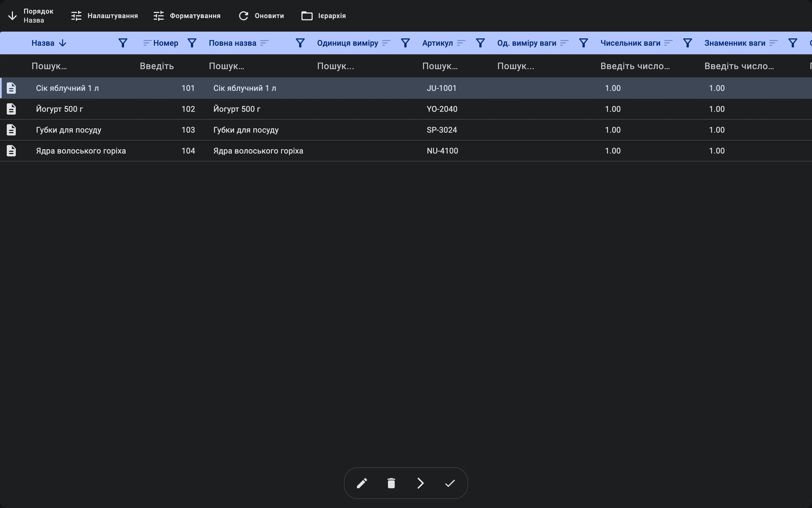Click article cell NU-4100
Viewport: 812px width, 508px height.
tap(442, 150)
